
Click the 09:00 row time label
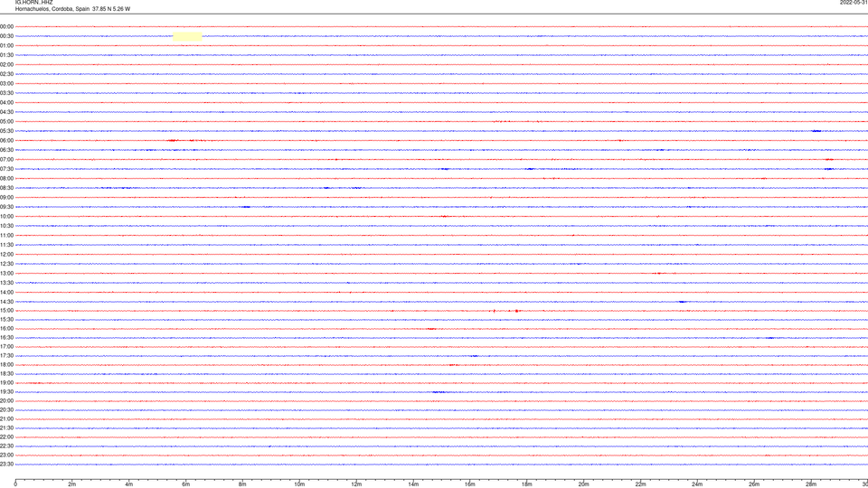(x=6, y=198)
